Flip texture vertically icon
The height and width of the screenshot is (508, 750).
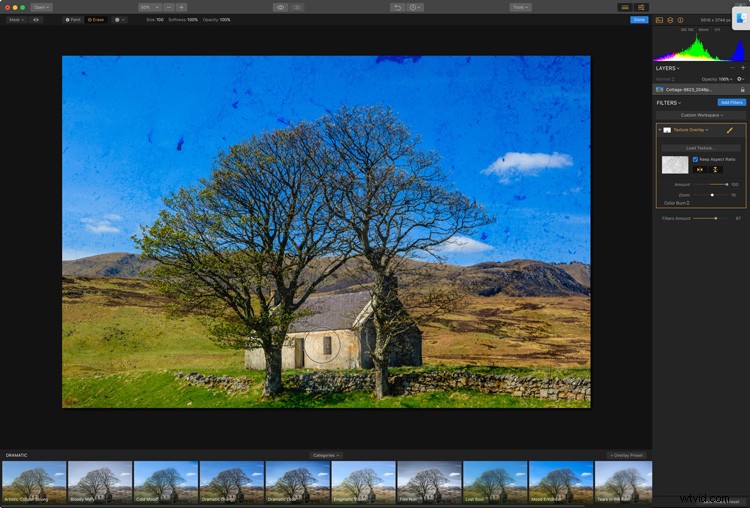click(716, 170)
